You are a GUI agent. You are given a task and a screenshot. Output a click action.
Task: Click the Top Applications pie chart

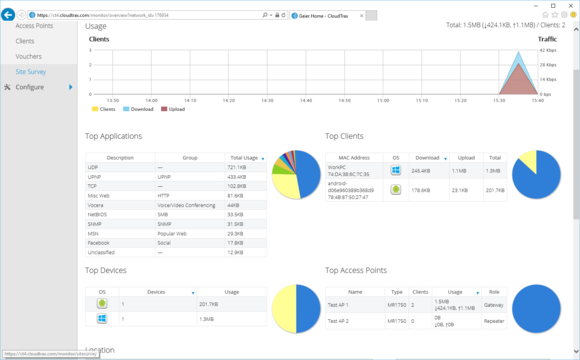296,174
